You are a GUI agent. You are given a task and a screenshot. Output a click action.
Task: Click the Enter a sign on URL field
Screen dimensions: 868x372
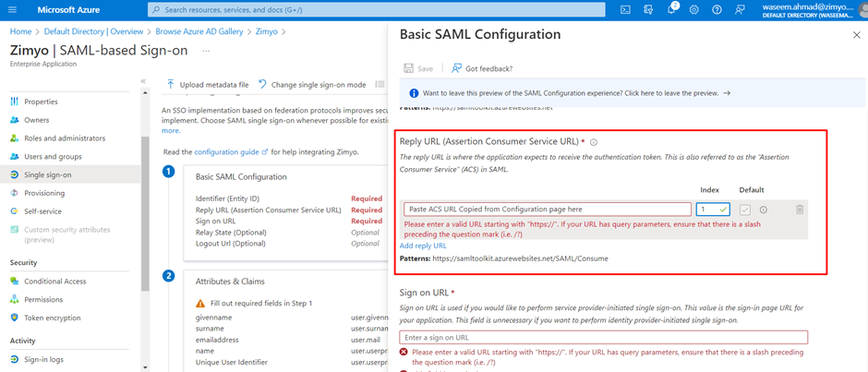603,337
